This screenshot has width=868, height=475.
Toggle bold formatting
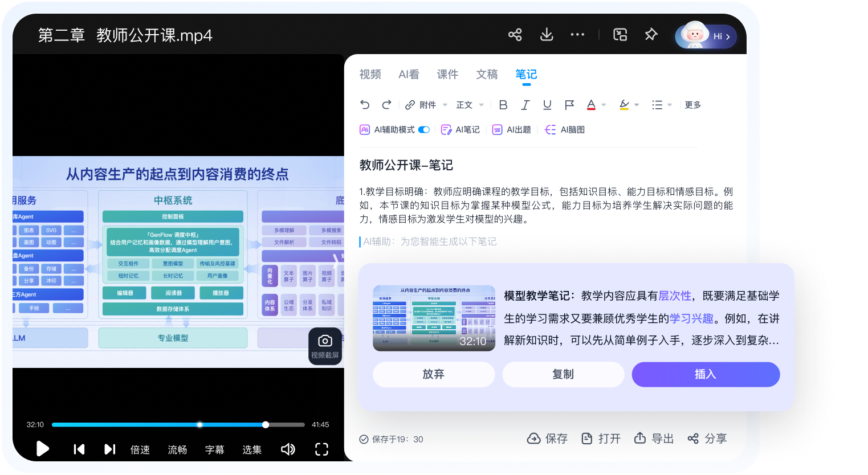pos(503,105)
